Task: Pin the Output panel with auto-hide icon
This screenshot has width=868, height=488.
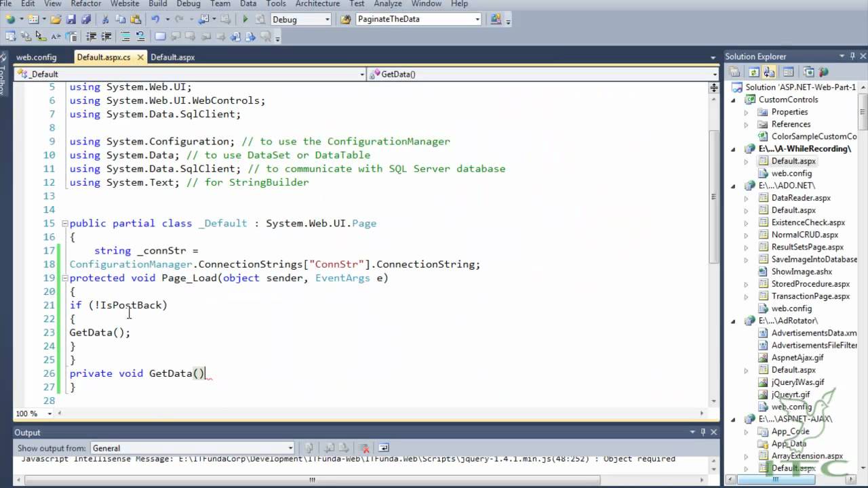Action: point(703,432)
